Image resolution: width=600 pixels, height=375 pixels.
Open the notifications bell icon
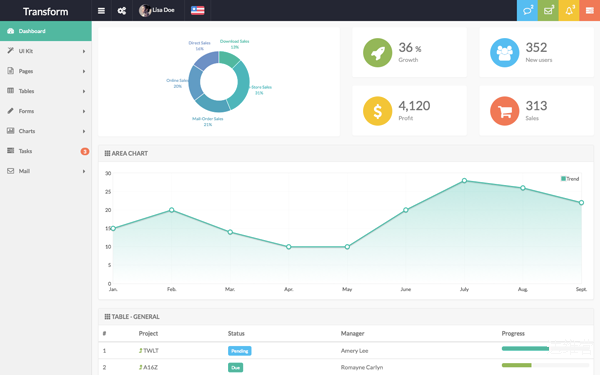click(x=569, y=10)
